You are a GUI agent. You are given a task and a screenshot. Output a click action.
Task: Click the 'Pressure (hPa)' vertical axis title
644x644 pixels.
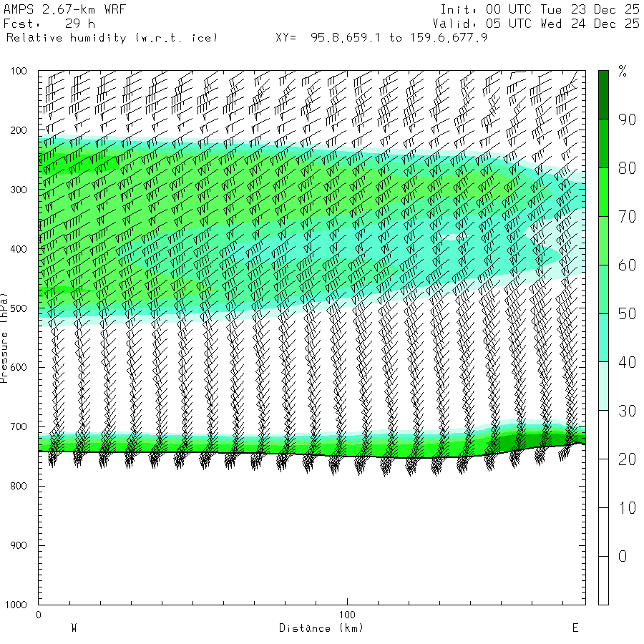[x=4, y=338]
